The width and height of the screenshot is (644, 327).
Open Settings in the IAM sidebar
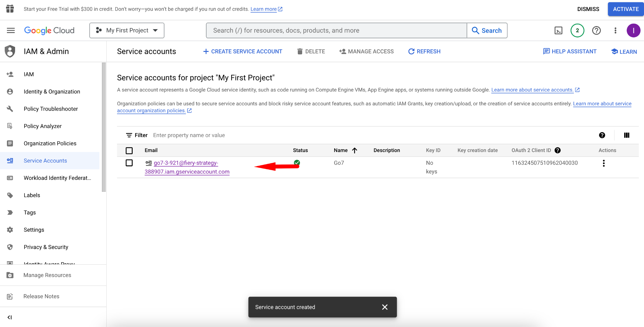pyautogui.click(x=34, y=230)
